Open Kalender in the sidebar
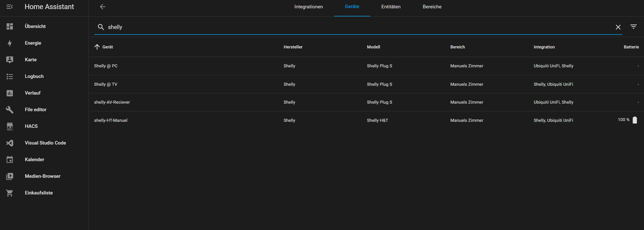The image size is (644, 230). (44, 160)
